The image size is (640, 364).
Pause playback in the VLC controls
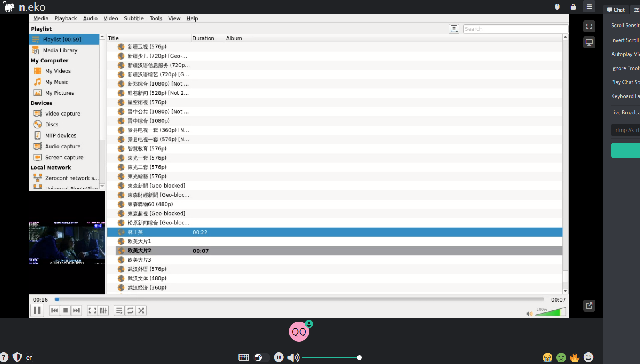click(x=37, y=310)
